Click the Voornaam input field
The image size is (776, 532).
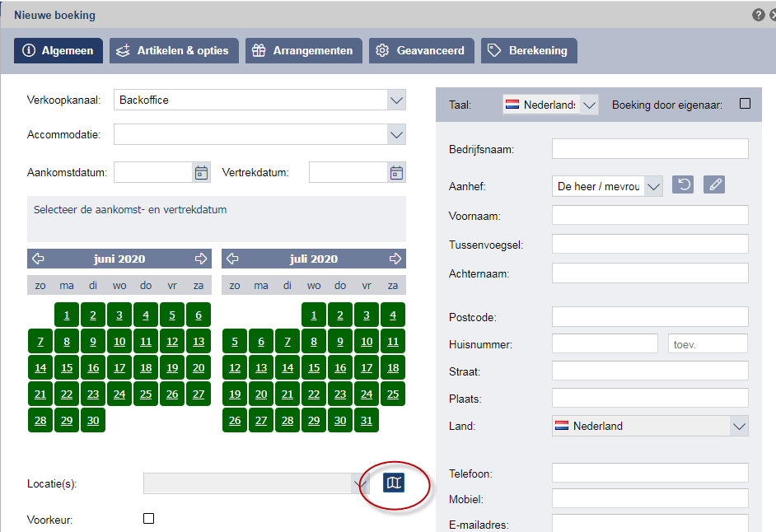click(x=650, y=215)
